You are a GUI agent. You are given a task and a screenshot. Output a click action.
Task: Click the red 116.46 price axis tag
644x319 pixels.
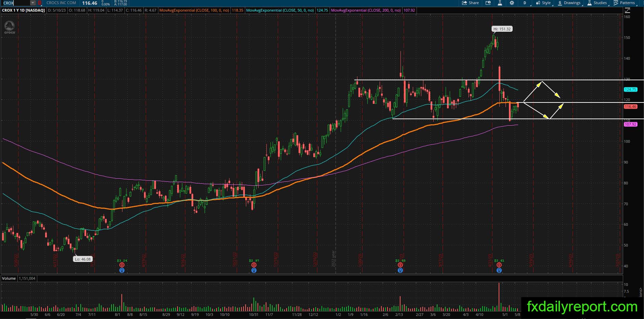point(630,107)
